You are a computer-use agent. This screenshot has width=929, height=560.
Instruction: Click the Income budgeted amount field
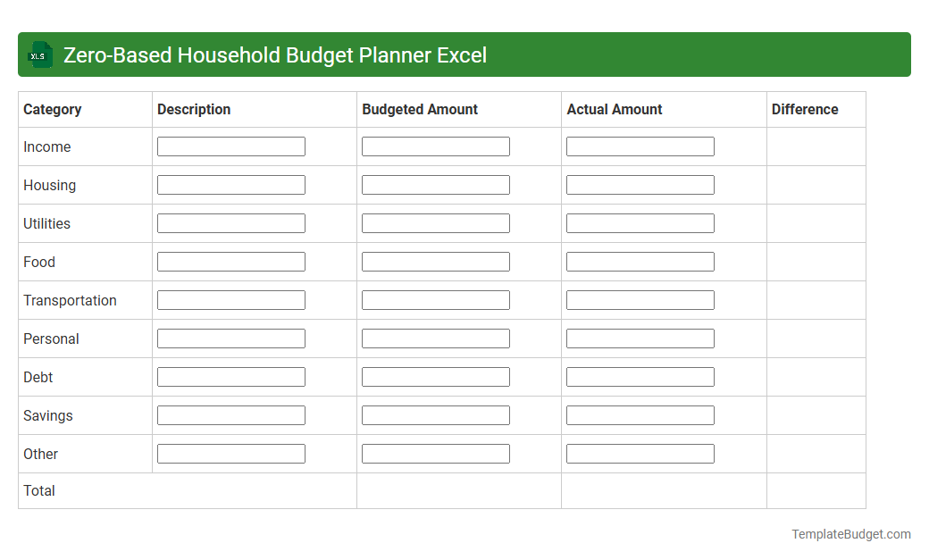[435, 146]
